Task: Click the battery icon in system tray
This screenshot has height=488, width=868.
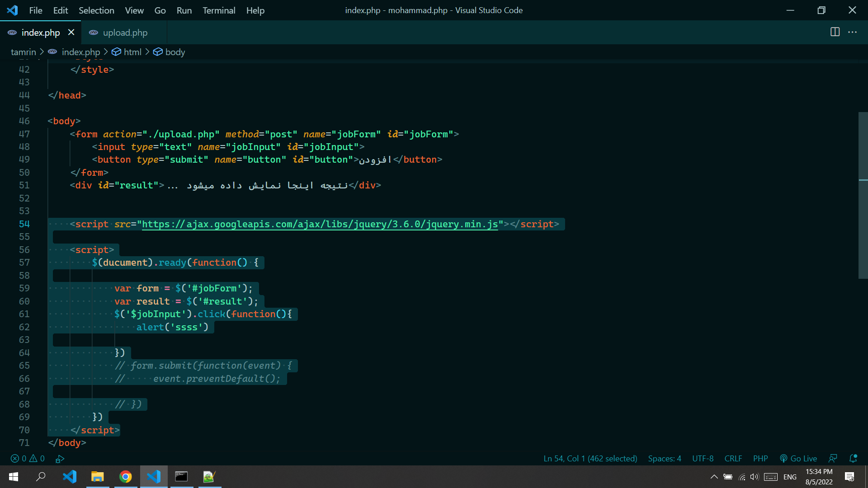Action: point(728,477)
